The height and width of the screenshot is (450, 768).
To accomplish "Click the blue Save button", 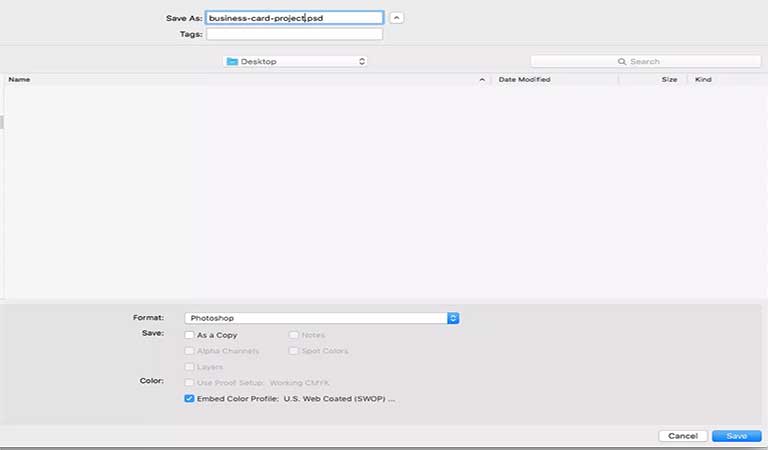I will coord(737,436).
